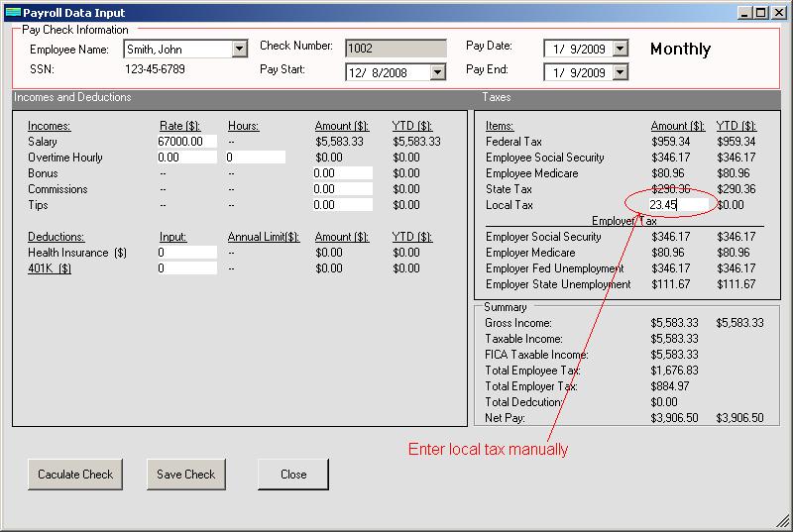
Task: Expand the Pay Start date picker
Action: [437, 72]
